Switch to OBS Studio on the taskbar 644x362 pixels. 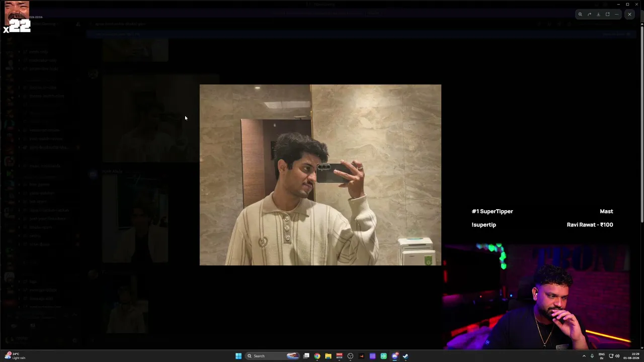coord(350,356)
